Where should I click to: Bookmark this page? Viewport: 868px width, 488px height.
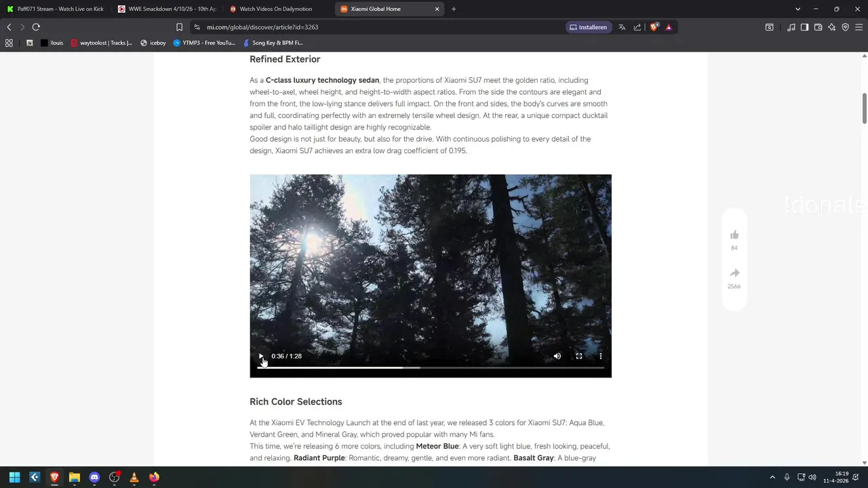[179, 27]
